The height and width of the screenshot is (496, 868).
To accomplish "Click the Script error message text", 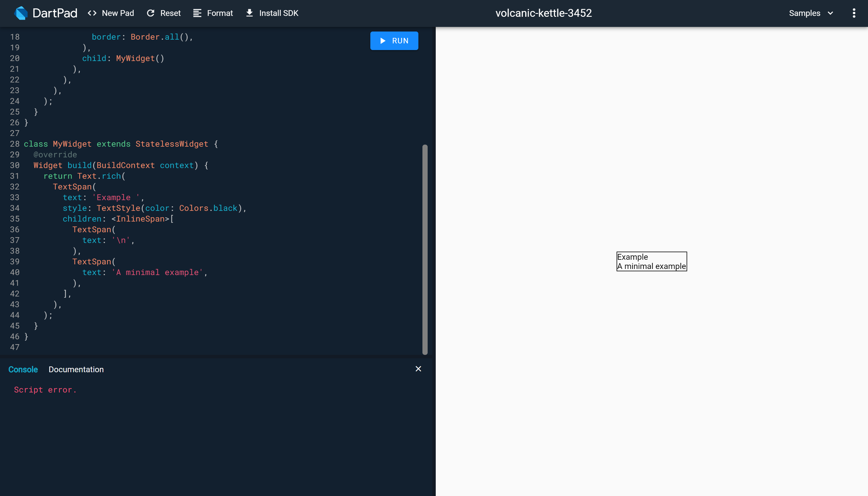I will (45, 389).
